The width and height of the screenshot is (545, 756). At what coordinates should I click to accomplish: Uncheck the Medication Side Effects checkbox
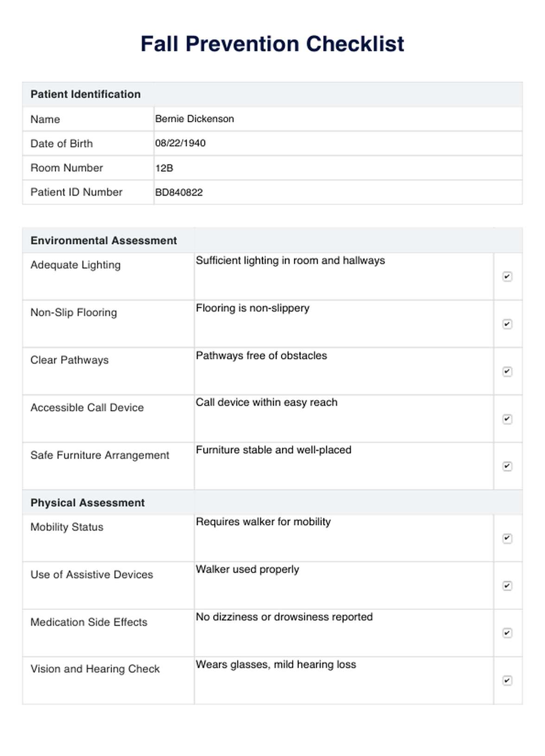tap(507, 633)
